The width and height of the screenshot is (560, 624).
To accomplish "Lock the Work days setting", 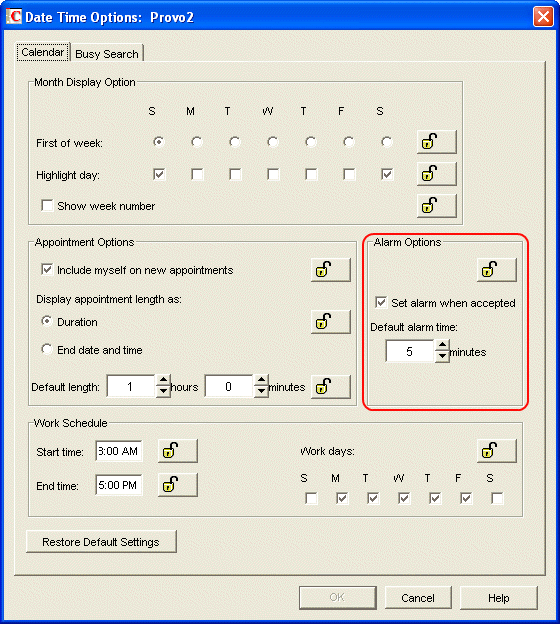I will [497, 451].
